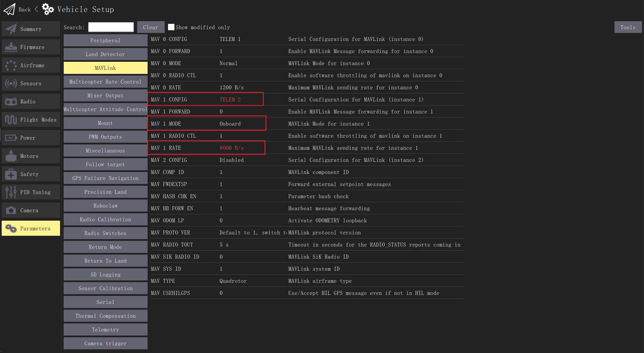
Task: Select the Power setup icon
Action: (x=10, y=137)
